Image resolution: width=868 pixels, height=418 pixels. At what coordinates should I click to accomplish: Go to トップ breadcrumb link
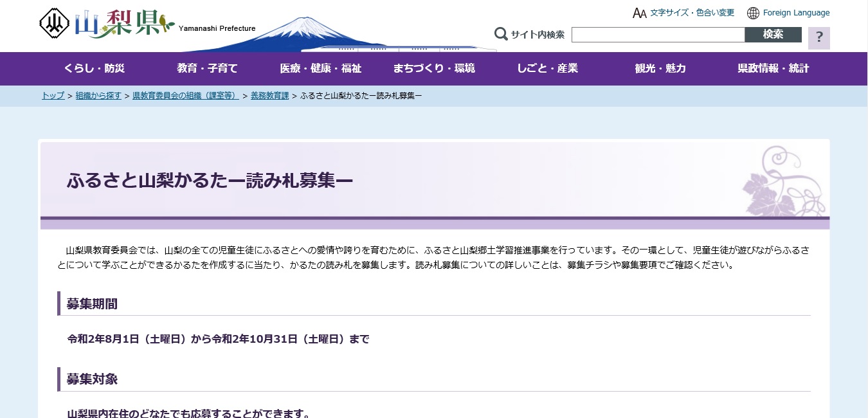[53, 96]
